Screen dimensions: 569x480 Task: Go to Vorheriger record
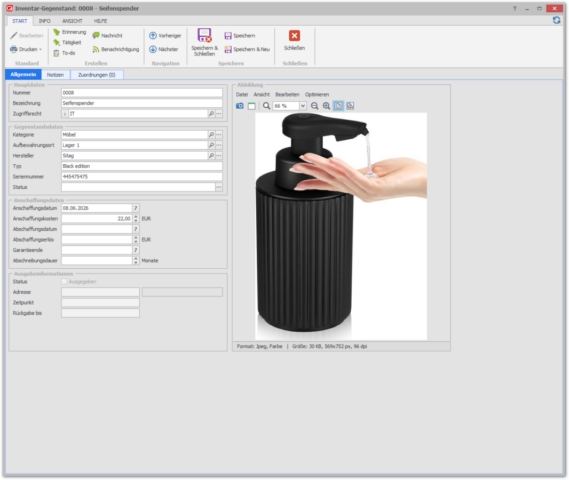coord(165,36)
